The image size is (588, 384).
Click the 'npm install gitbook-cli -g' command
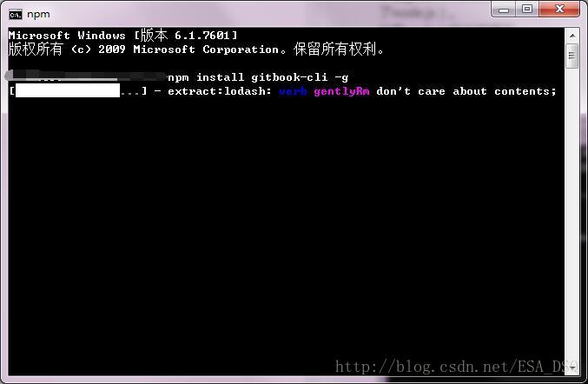[258, 77]
